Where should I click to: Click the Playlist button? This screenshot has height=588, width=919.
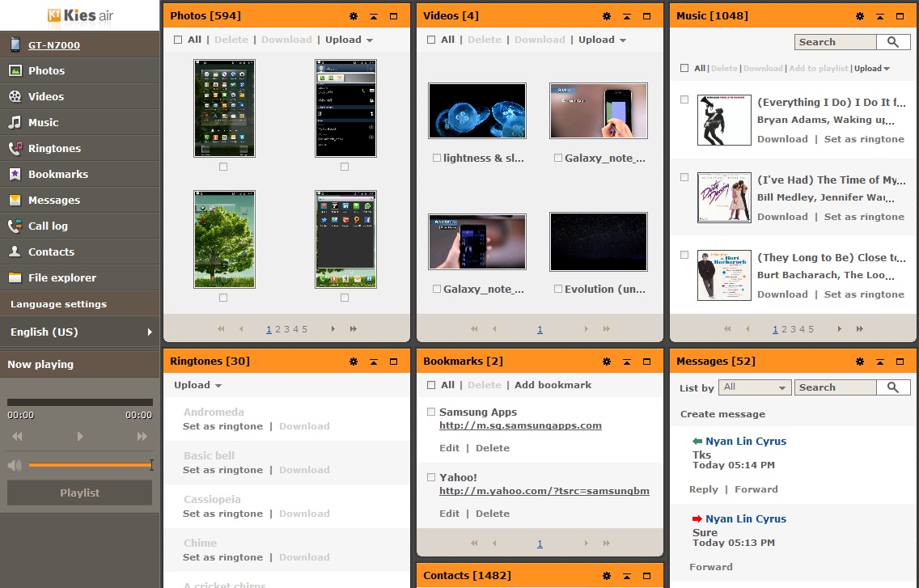pos(80,493)
